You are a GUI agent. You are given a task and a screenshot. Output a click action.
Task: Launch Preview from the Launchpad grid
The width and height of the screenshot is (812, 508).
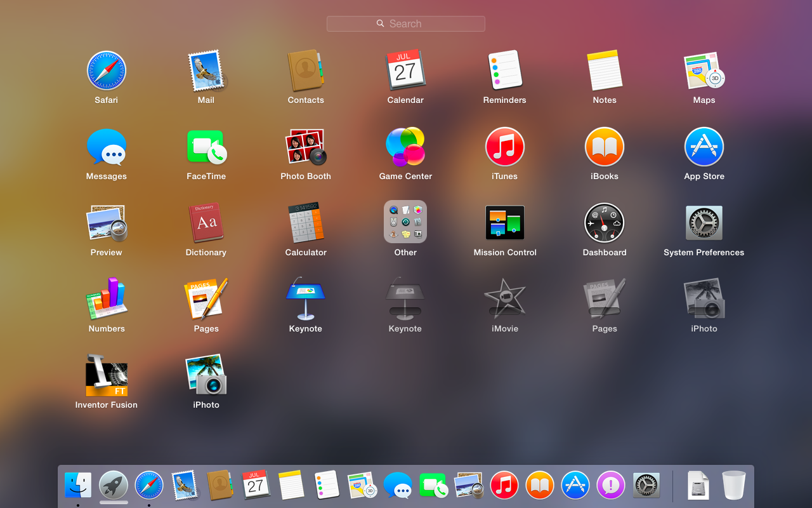tap(107, 223)
